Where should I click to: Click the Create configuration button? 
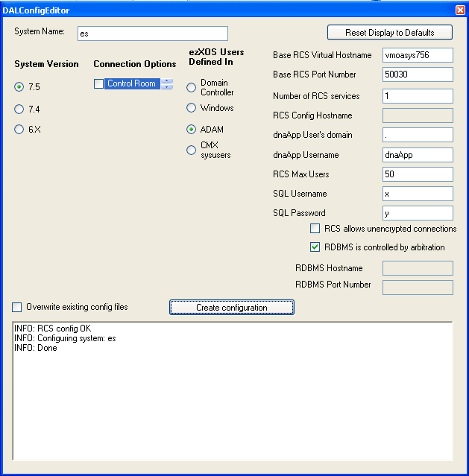click(231, 307)
